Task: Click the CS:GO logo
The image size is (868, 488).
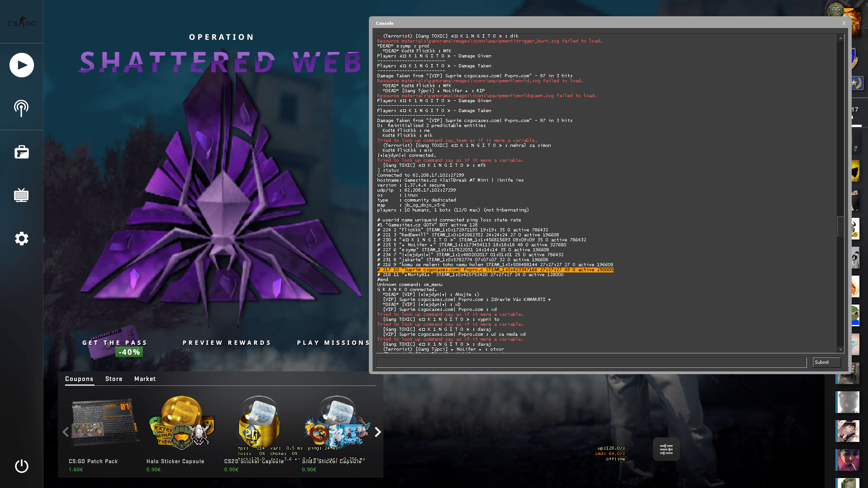Action: 21,21
